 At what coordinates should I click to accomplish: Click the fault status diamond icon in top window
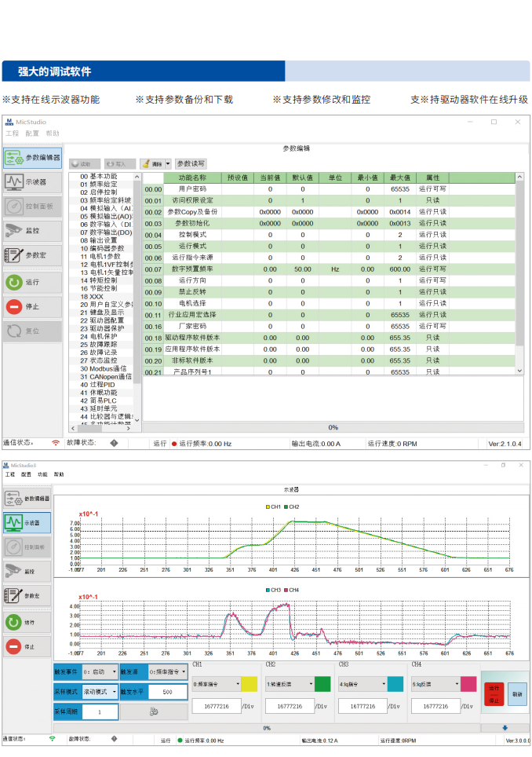(x=114, y=443)
